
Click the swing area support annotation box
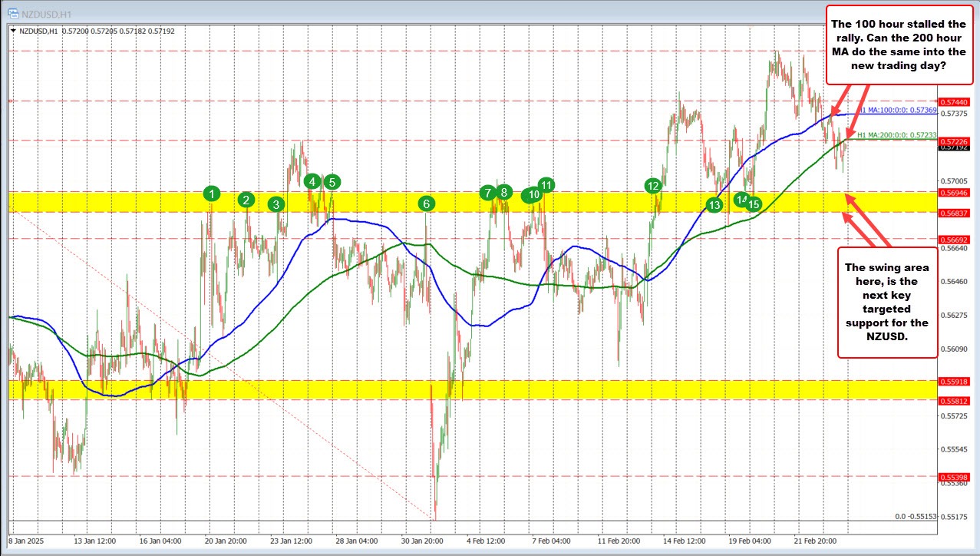[x=886, y=301]
